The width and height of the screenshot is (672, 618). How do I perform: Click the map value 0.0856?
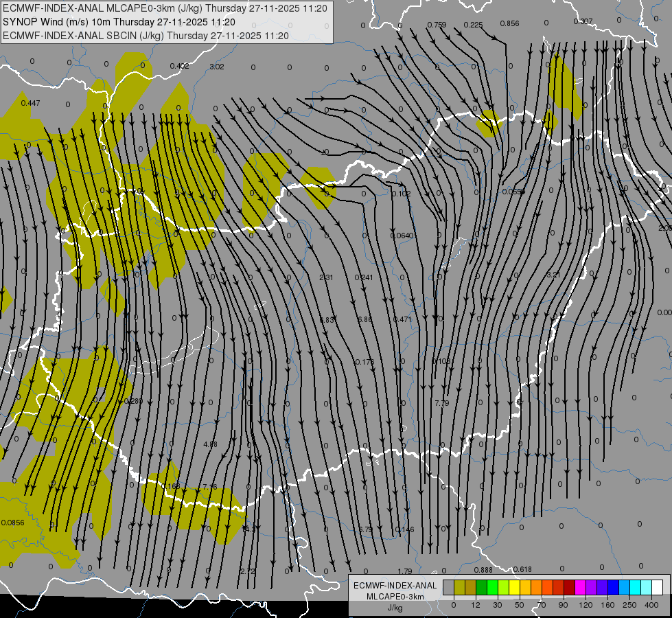tap(13, 523)
